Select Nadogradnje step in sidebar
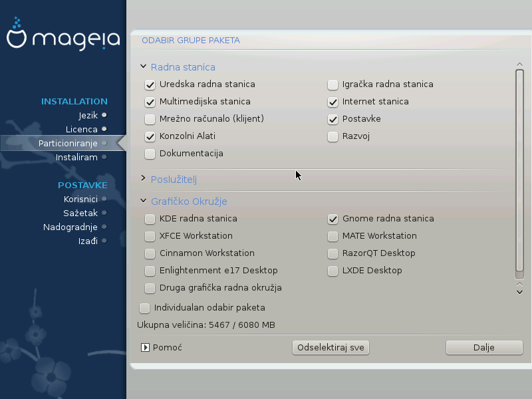The width and height of the screenshot is (532, 399). pos(70,227)
